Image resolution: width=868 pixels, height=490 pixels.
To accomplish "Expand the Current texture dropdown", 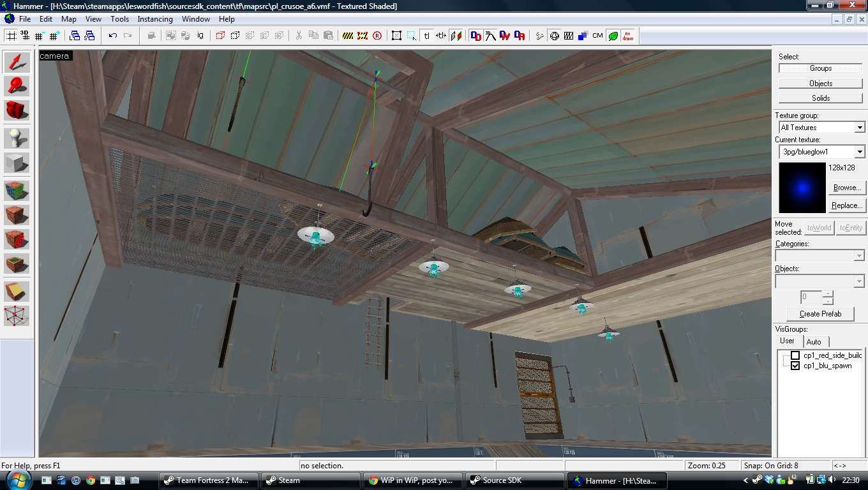I will pyautogui.click(x=859, y=152).
